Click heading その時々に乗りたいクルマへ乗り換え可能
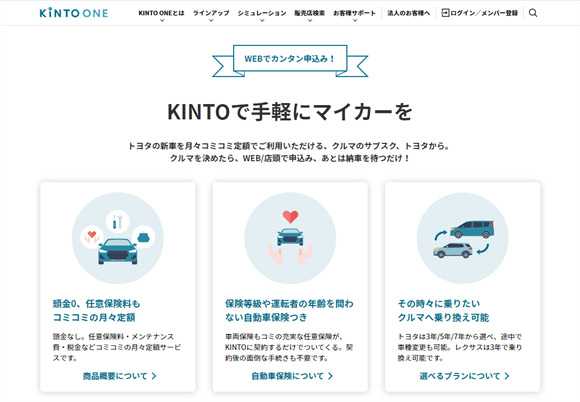Screen dimensions: 580x402 443,311
